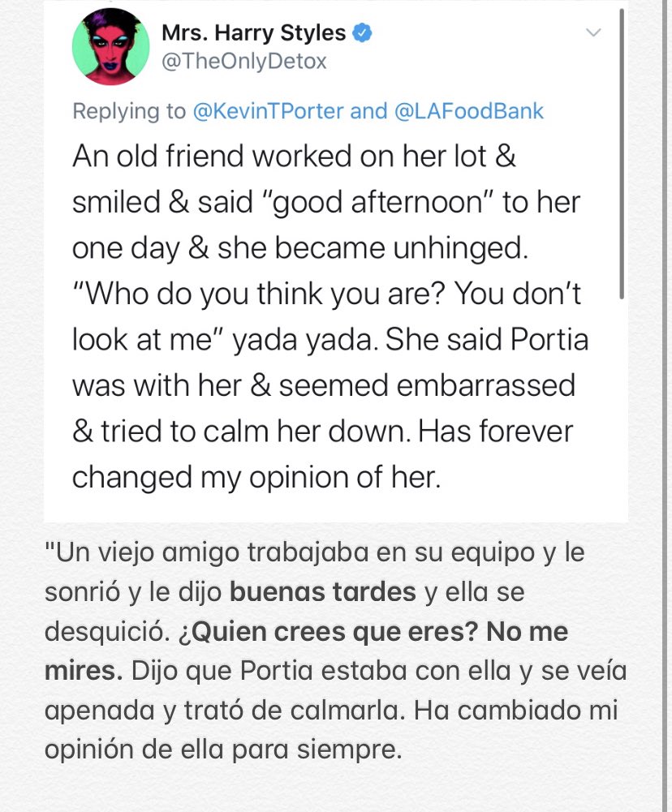This screenshot has height=812, width=672.
Task: Click the vertical scrollbar beside the tweet
Action: coord(622,154)
